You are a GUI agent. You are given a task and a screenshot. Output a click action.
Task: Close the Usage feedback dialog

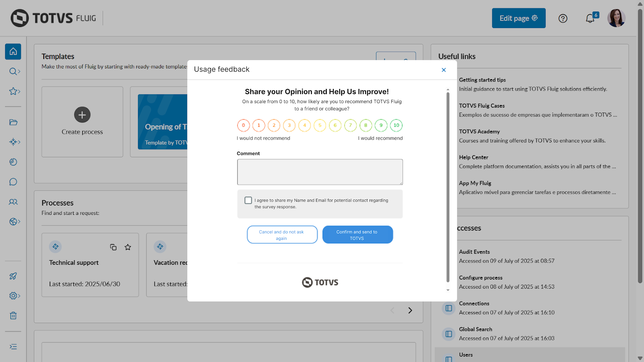444,70
